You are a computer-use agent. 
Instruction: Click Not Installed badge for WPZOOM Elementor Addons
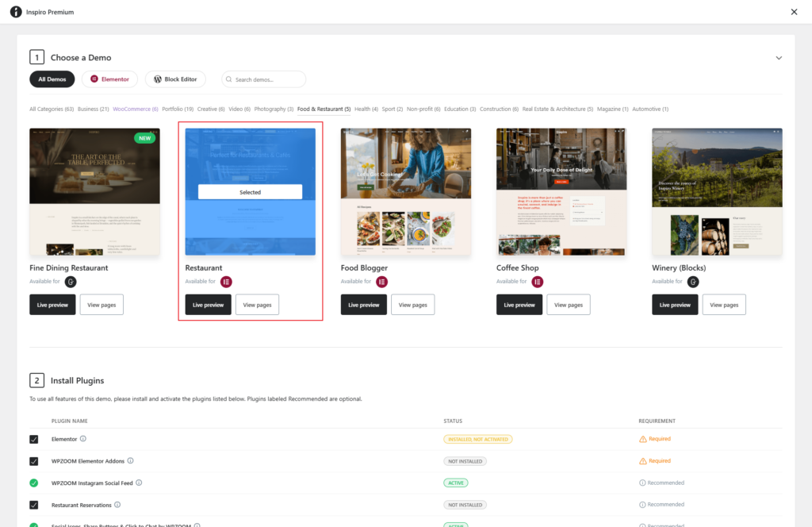(465, 461)
